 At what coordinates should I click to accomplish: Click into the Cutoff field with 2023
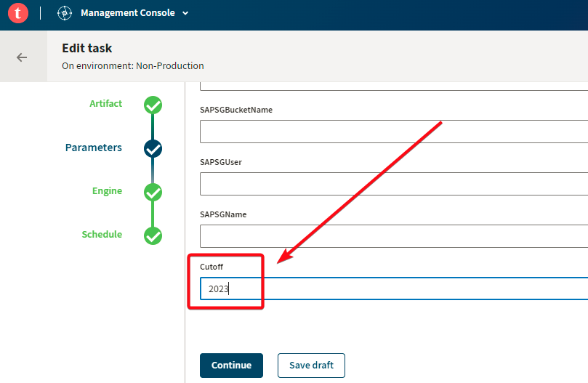(x=394, y=289)
